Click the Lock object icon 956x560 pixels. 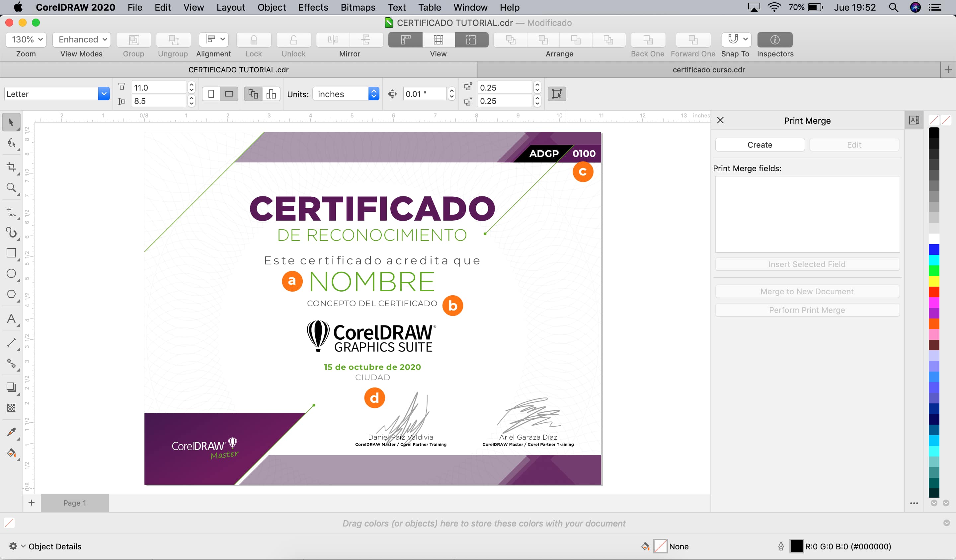[x=254, y=39]
